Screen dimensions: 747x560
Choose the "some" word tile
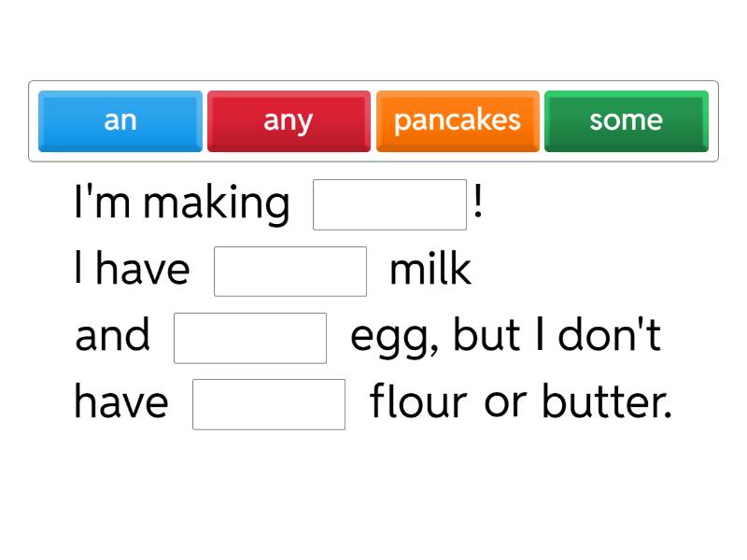626,120
